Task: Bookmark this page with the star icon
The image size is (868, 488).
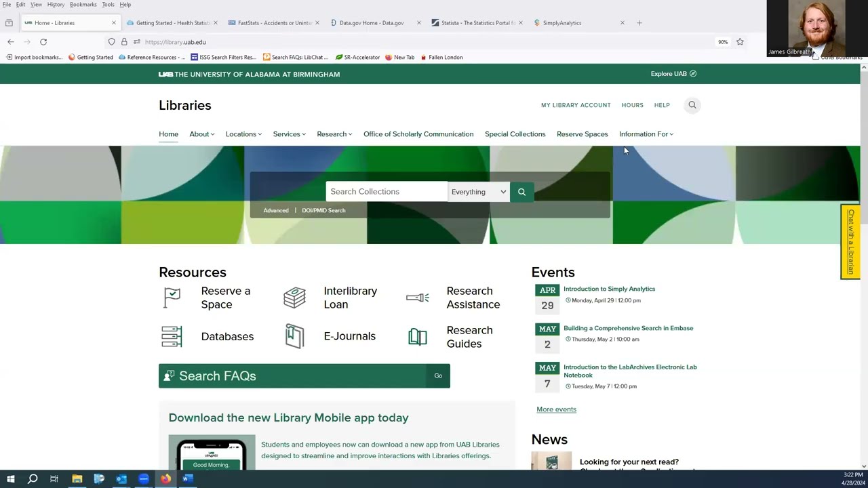Action: click(x=740, y=42)
